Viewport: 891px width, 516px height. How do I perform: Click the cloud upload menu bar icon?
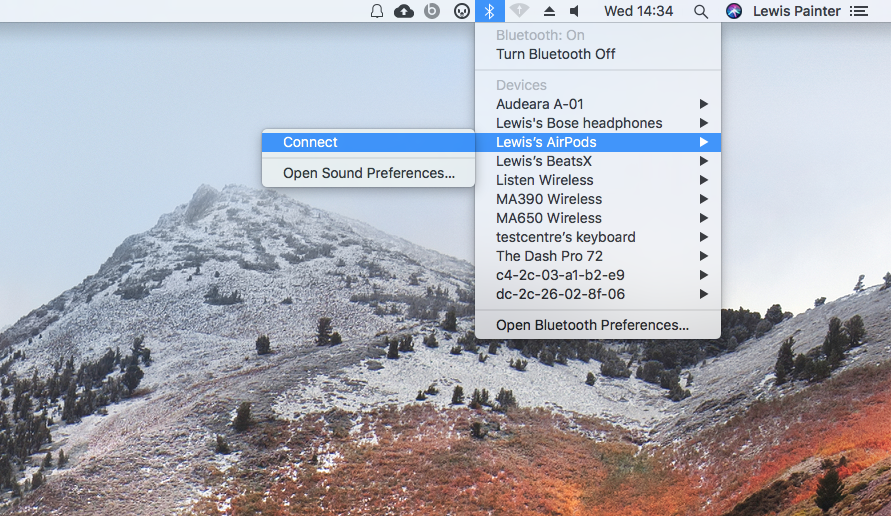tap(404, 11)
